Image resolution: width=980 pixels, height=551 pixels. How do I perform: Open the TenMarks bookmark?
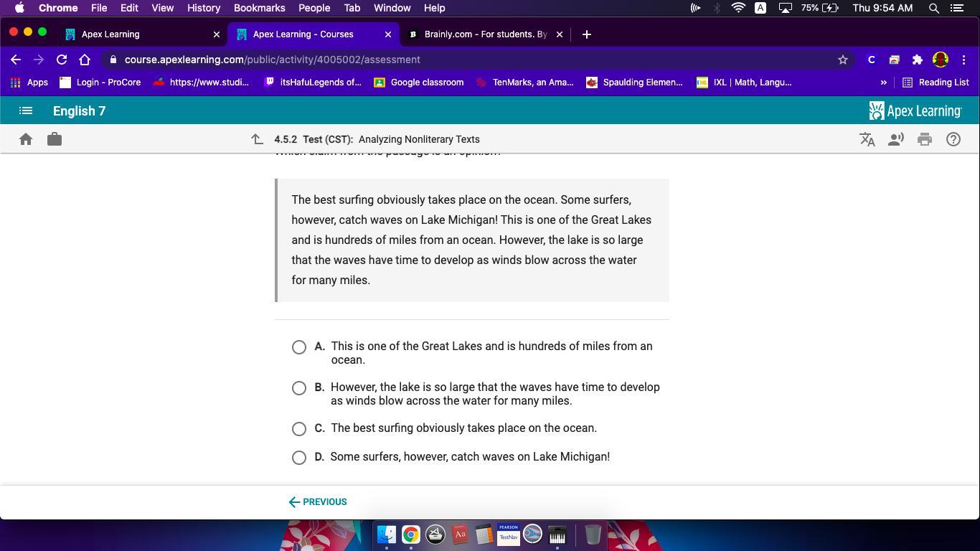tap(525, 83)
